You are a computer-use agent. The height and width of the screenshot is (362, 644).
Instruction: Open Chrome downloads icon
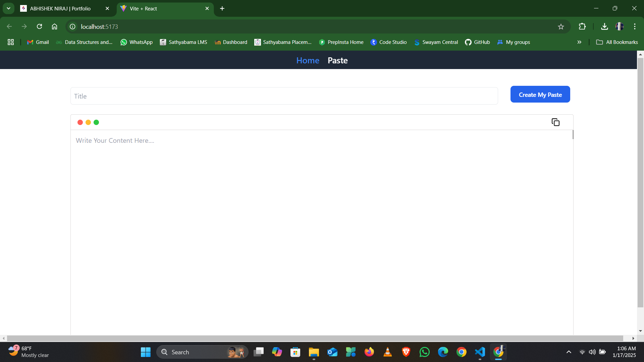click(x=604, y=26)
